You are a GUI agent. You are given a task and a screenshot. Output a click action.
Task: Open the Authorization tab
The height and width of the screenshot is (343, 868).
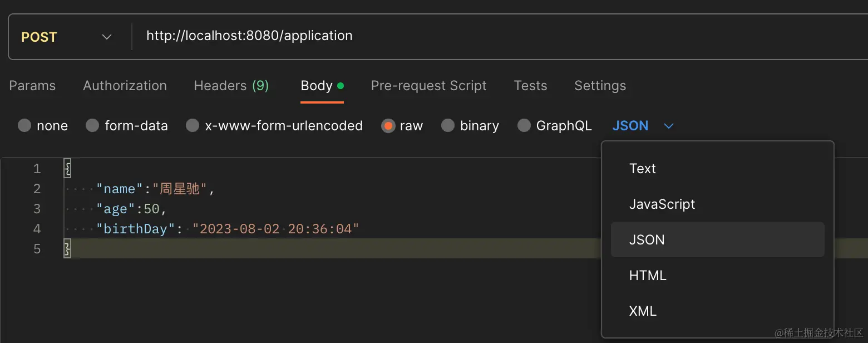click(x=125, y=86)
